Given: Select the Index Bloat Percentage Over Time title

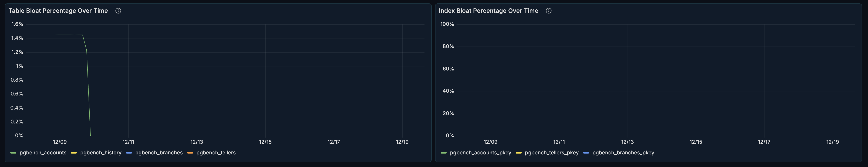Looking at the screenshot, I should coord(488,10).
